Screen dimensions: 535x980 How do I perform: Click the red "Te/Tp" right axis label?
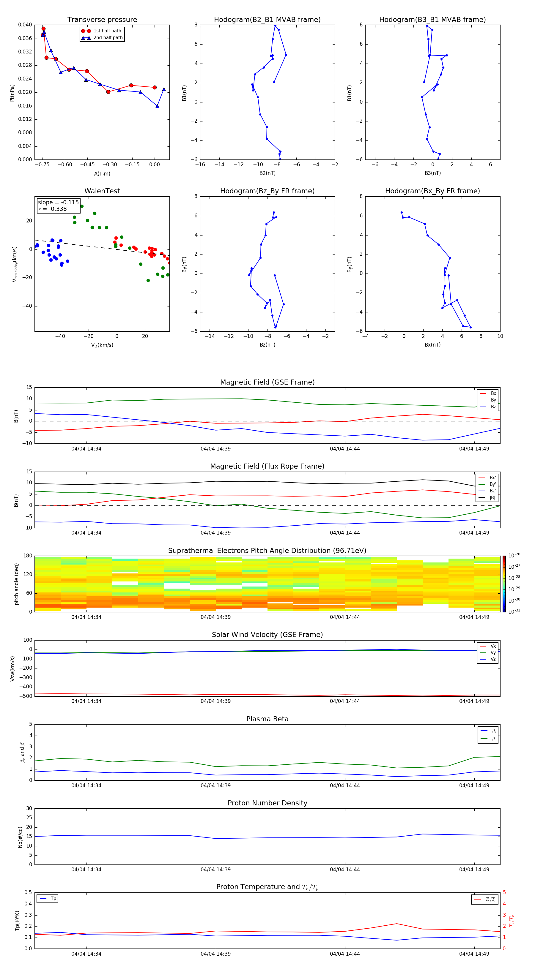click(512, 921)
